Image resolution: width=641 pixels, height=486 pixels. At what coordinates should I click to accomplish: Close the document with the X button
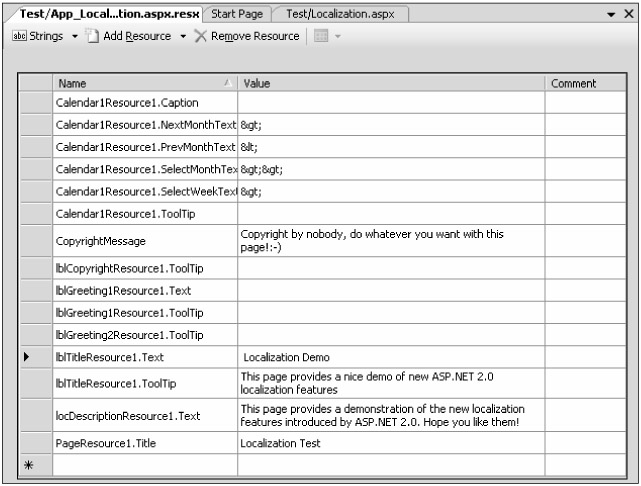click(x=627, y=13)
